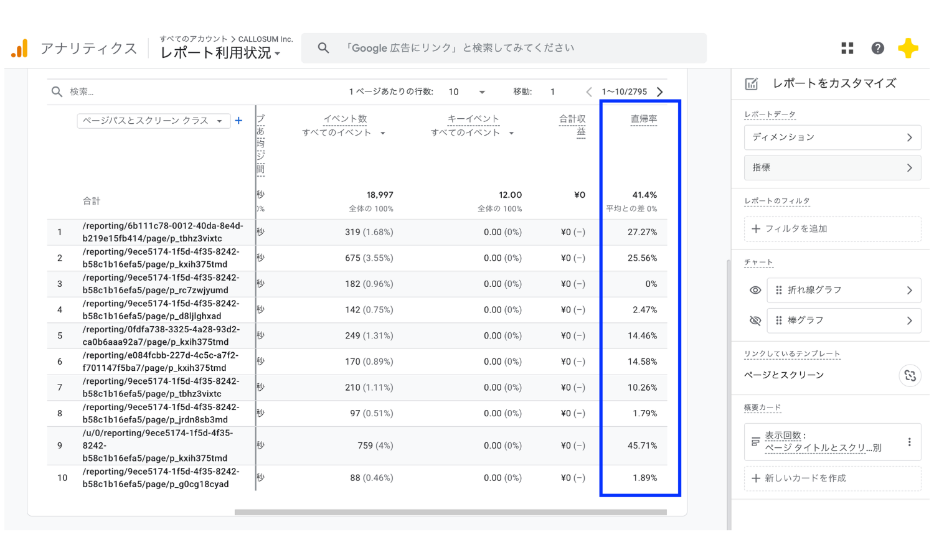
Task: Click the drag handle of 棒グラフ
Action: (x=778, y=320)
